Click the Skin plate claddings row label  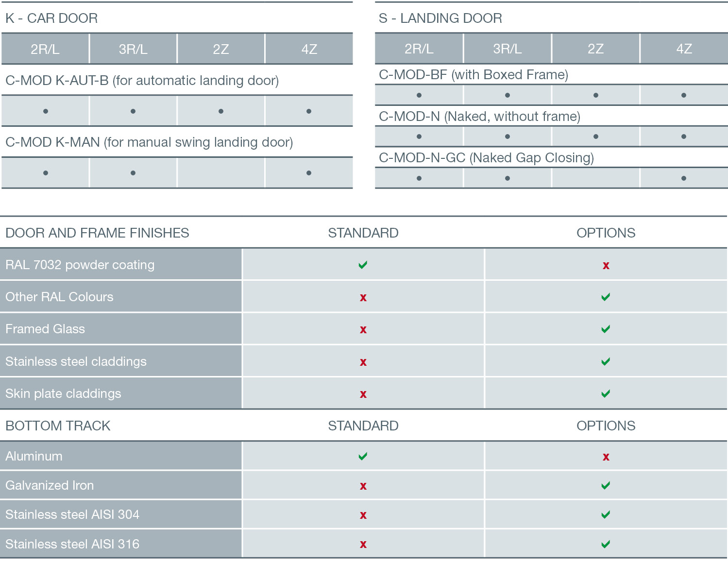tap(63, 393)
